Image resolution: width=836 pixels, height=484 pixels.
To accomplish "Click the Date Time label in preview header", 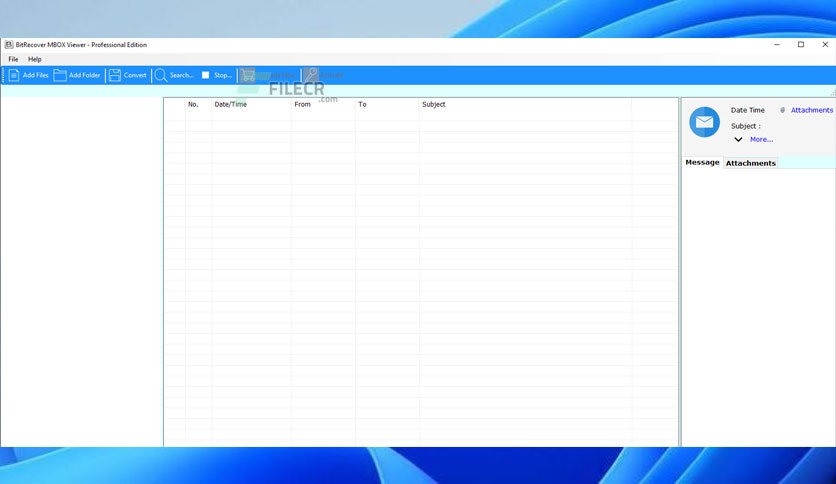I will (x=747, y=110).
